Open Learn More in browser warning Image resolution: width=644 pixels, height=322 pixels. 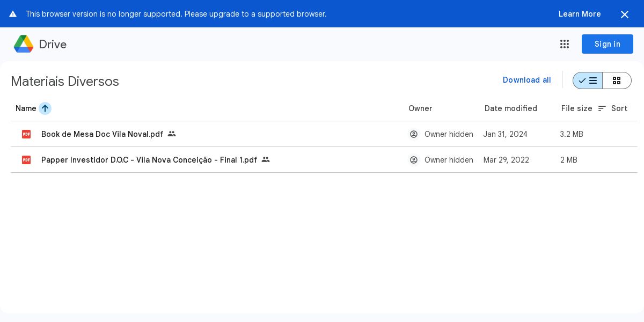(x=579, y=14)
